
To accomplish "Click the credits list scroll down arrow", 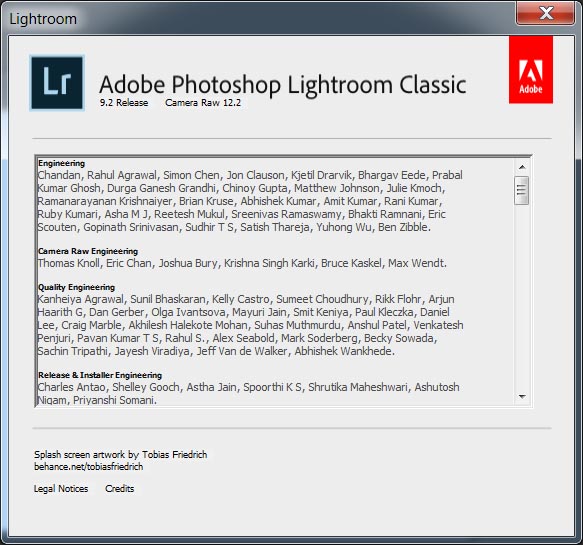I will (x=522, y=397).
